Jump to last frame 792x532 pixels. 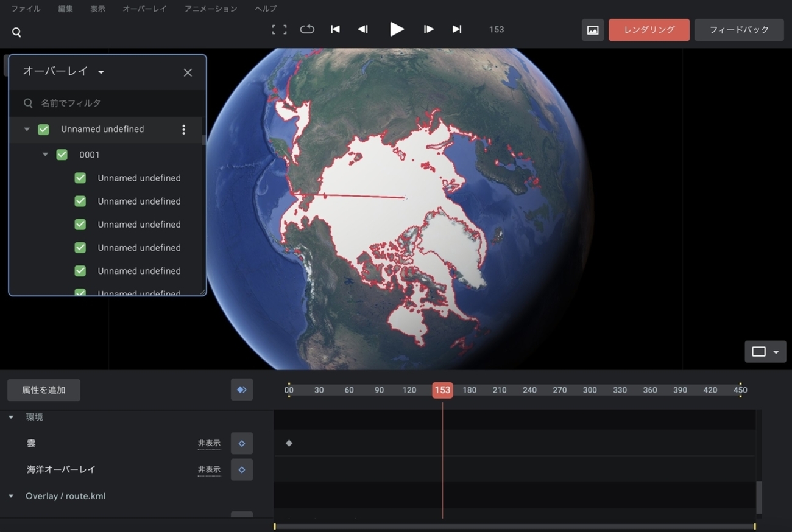(457, 29)
